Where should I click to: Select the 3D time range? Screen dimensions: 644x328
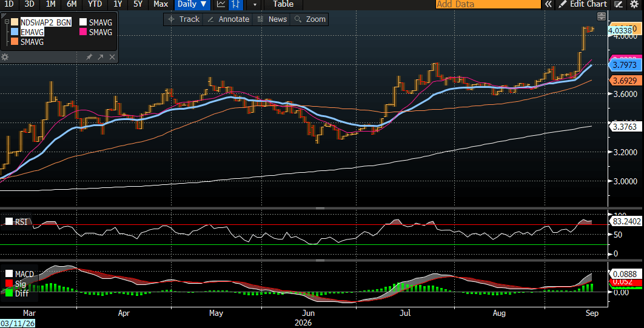pos(29,4)
